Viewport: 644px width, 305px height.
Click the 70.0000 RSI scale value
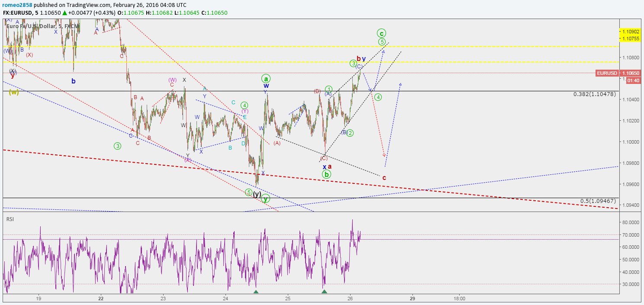[631, 235]
